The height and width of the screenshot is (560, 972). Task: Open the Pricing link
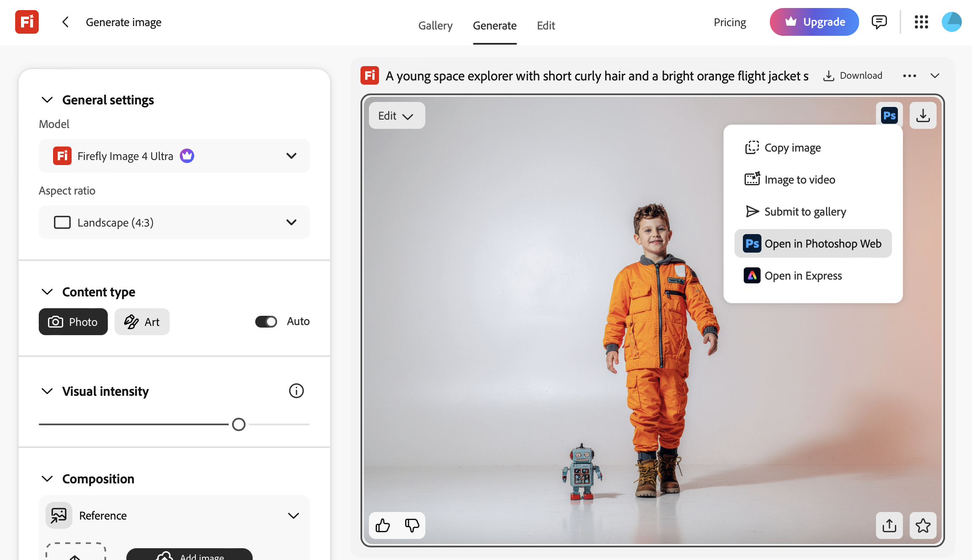(x=730, y=22)
